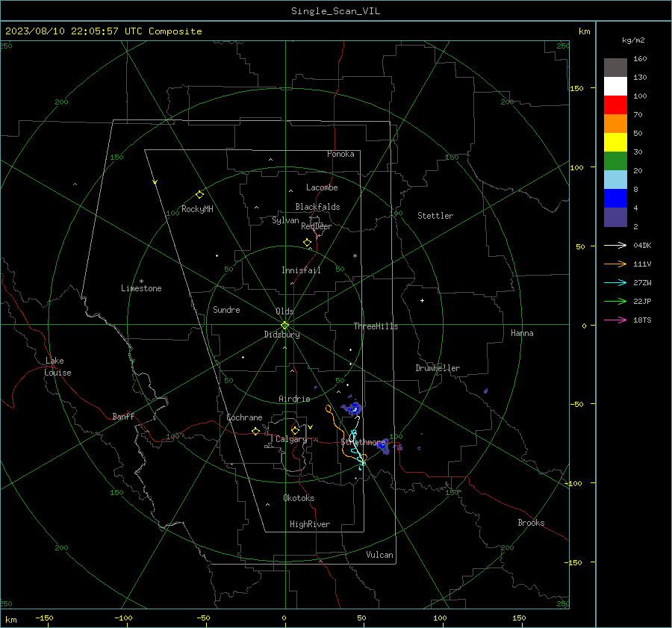This screenshot has width=672, height=628.
Task: Pick the white 100-130 VIL color swatch
Action: pos(615,87)
